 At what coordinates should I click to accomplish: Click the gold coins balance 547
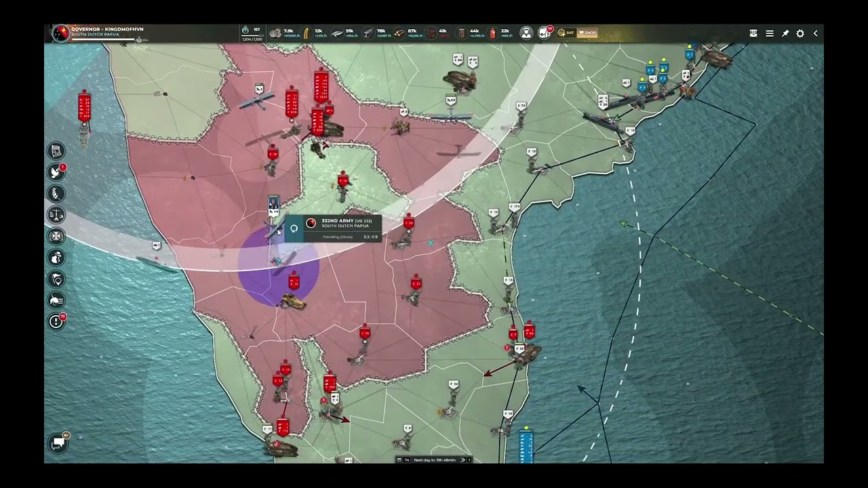coord(566,33)
